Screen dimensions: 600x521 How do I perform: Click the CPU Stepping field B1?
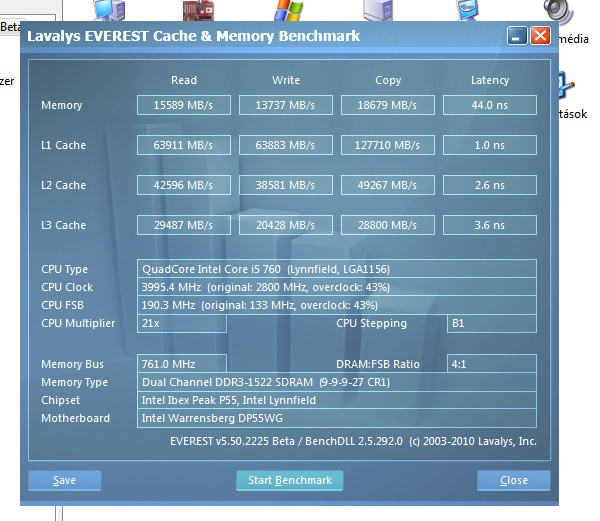492,323
